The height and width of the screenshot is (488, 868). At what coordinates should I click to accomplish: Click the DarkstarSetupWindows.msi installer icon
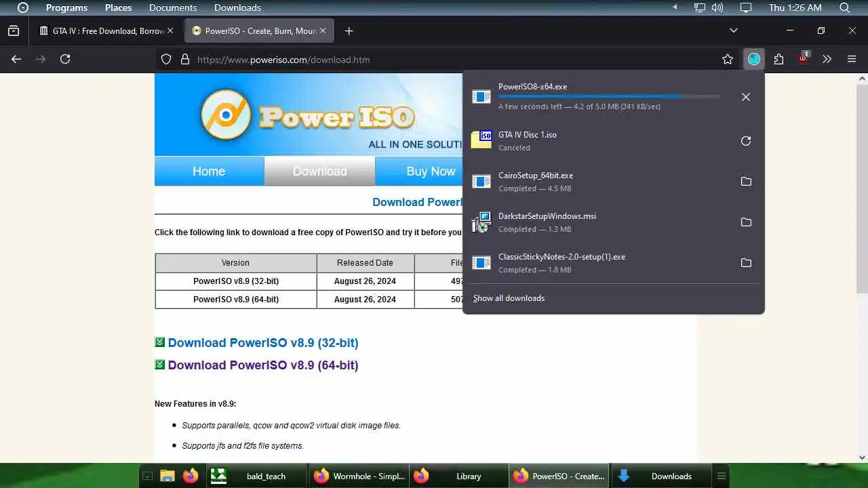[481, 222]
